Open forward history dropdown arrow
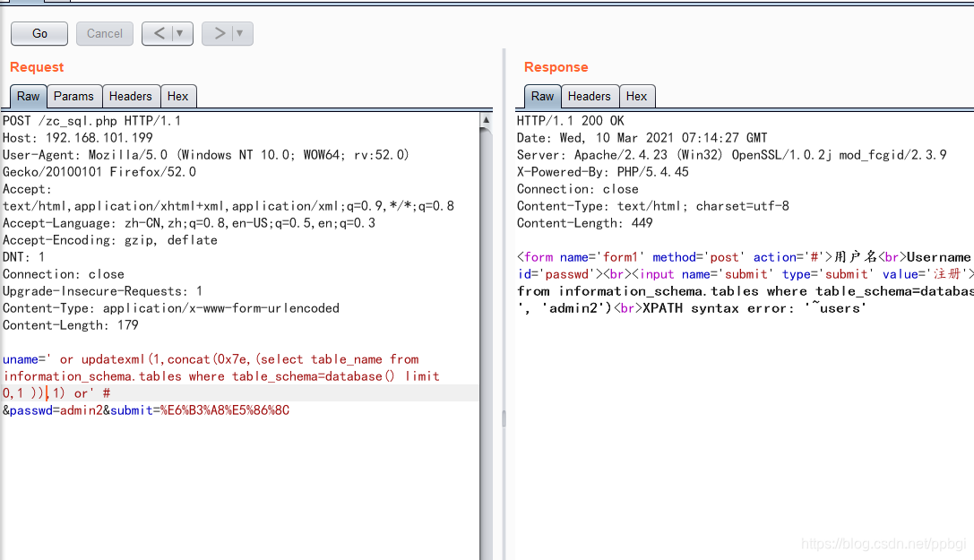This screenshot has height=560, width=974. pos(240,33)
